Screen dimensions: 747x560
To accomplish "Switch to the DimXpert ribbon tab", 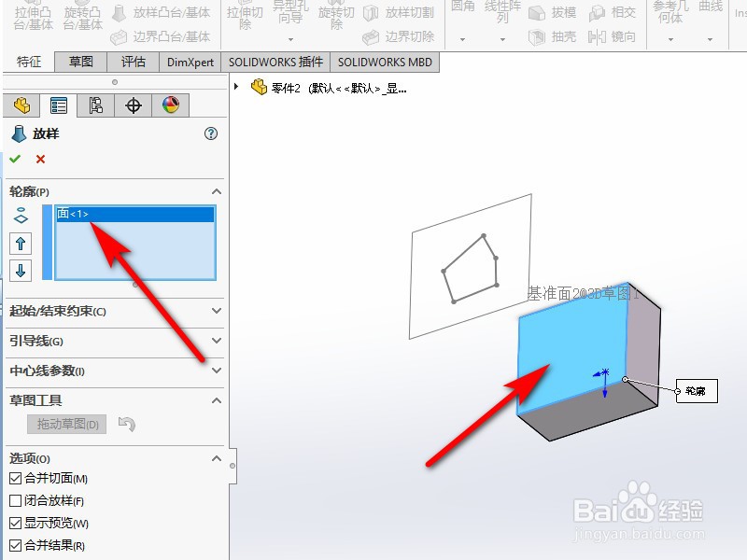I will pyautogui.click(x=190, y=62).
